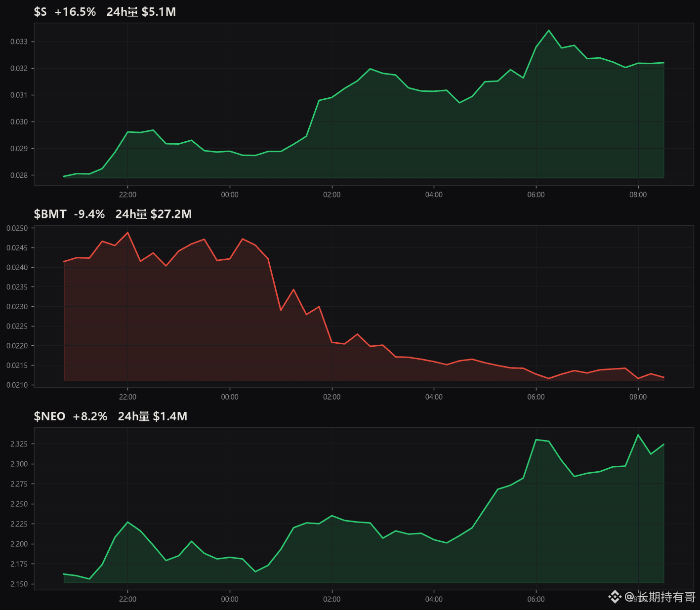This screenshot has width=700, height=610.
Task: Click the 0.0230 y-axis label
Action: point(17,307)
